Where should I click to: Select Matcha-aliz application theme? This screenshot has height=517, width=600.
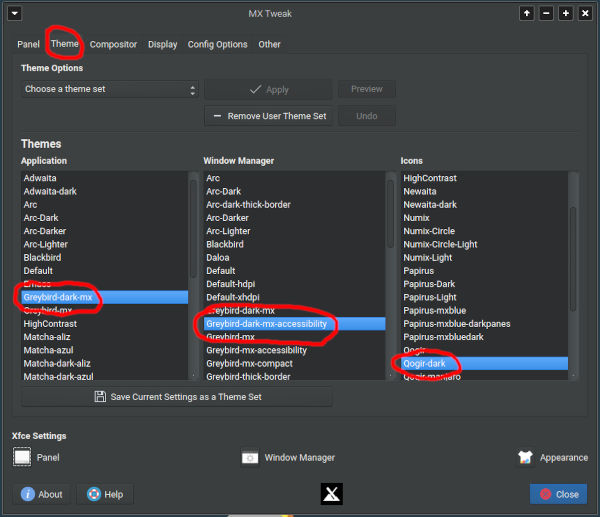click(x=104, y=337)
